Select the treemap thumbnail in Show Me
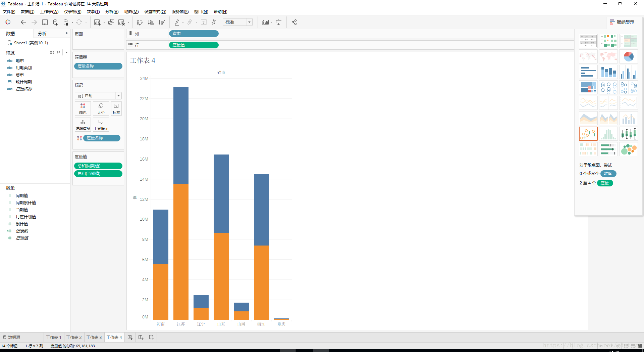 click(588, 87)
